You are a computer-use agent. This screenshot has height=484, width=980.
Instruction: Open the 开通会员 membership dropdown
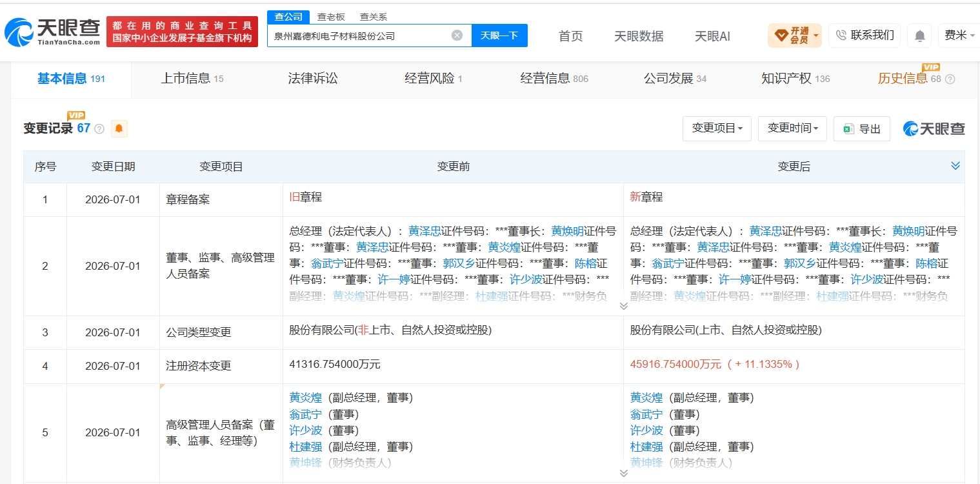(x=795, y=35)
